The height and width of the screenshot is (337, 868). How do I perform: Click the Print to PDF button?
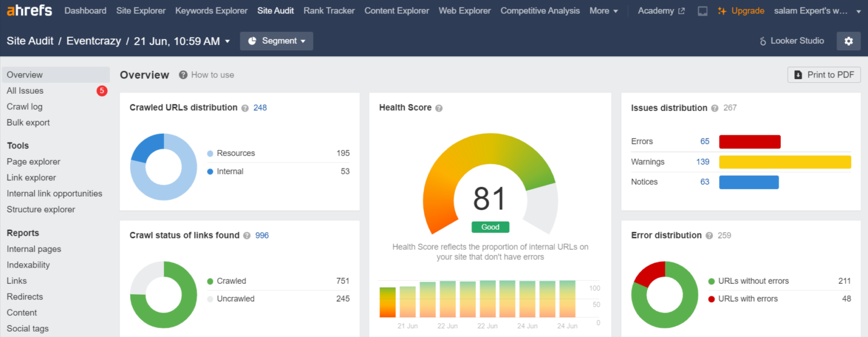pos(824,75)
